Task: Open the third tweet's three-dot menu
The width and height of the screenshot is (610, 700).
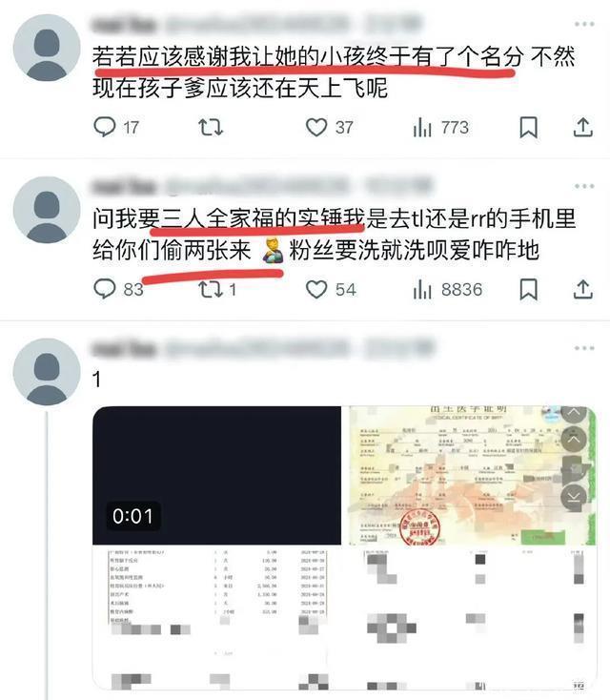Action: click(x=584, y=348)
